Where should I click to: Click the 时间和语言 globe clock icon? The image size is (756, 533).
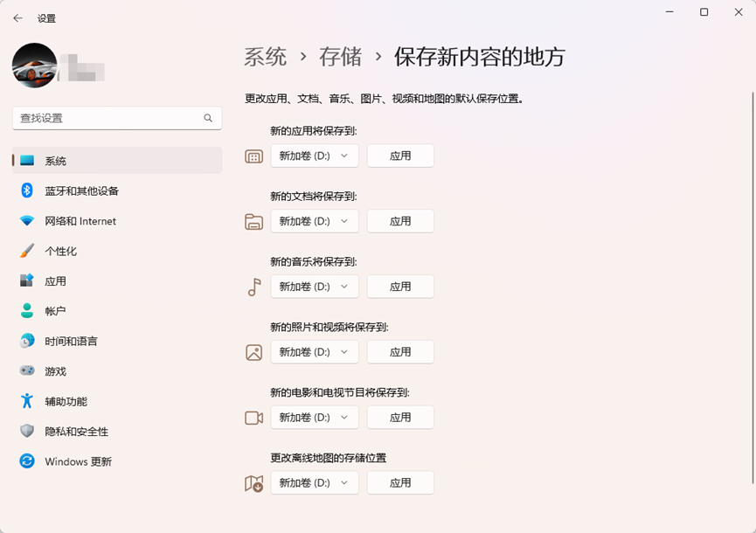(27, 341)
